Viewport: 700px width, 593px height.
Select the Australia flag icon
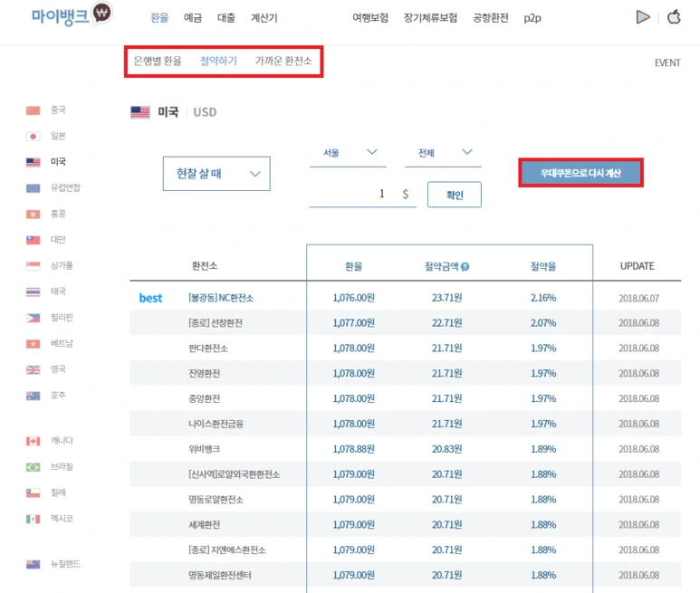33,396
